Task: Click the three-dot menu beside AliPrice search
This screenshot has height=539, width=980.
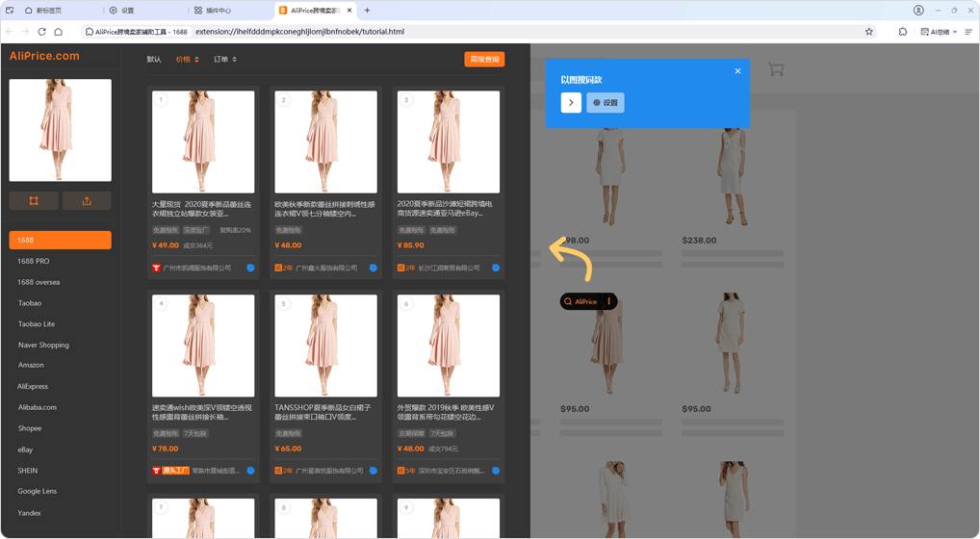Action: click(x=608, y=301)
